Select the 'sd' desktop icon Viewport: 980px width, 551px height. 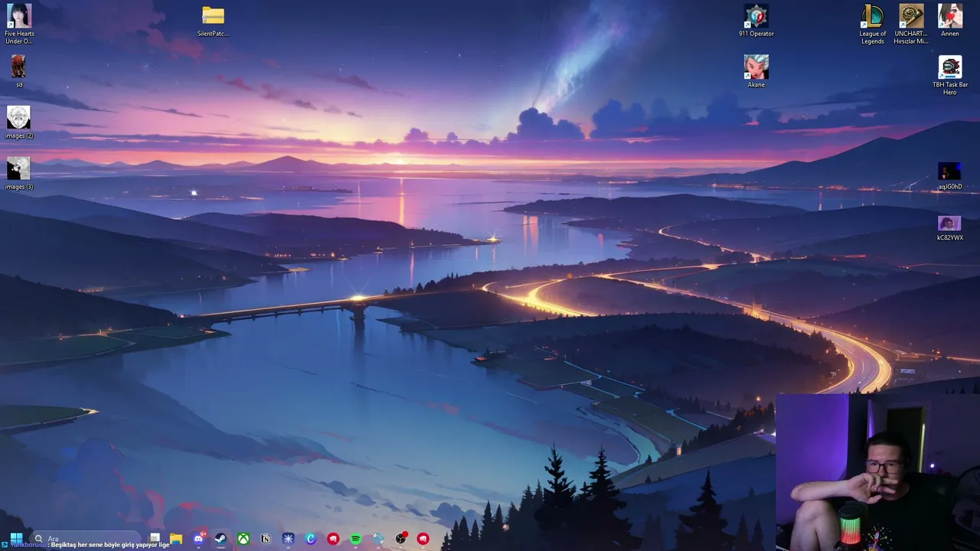point(18,71)
